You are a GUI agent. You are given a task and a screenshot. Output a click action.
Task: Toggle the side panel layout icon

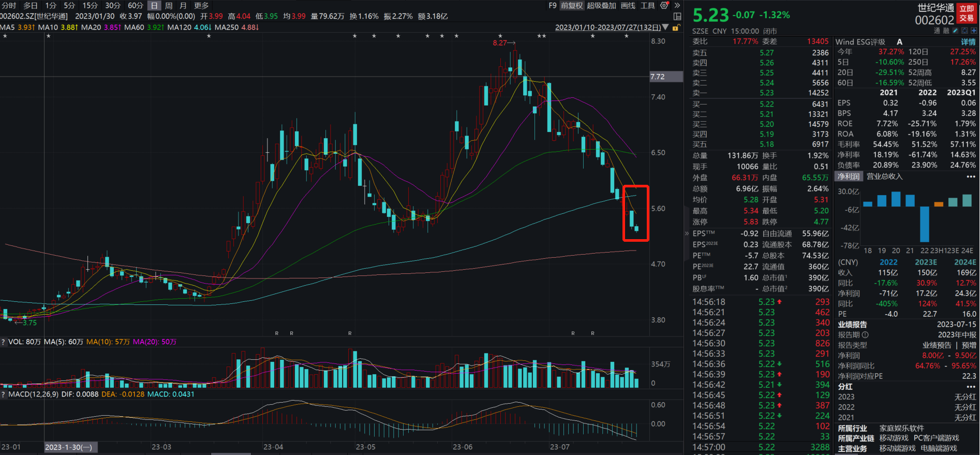[x=677, y=17]
